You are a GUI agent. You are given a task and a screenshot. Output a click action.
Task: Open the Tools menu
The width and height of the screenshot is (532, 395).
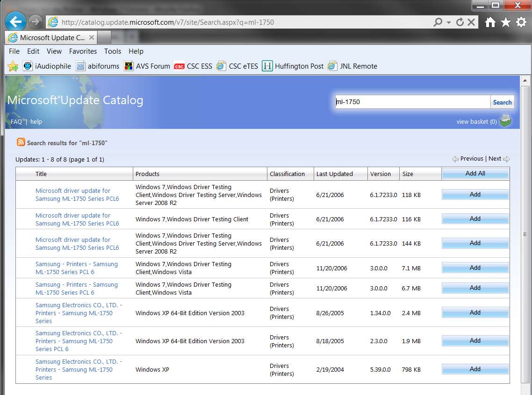click(x=112, y=51)
